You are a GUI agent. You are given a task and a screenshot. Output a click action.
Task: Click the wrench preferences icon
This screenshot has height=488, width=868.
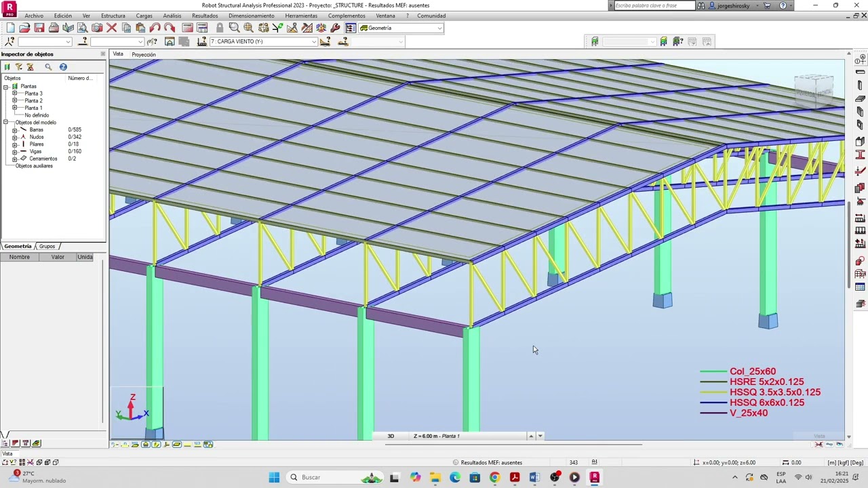(336, 28)
